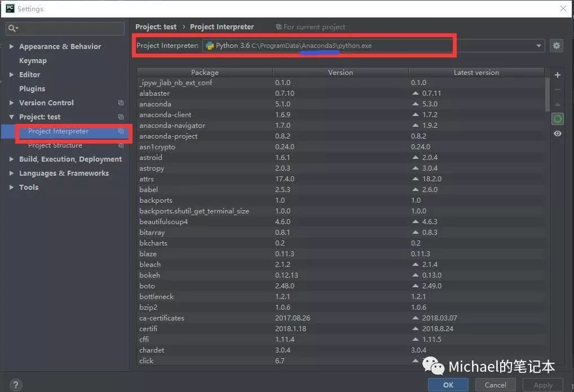Click the PyCharm logo in title bar
Viewport: 574px width, 392px height.
10,8
